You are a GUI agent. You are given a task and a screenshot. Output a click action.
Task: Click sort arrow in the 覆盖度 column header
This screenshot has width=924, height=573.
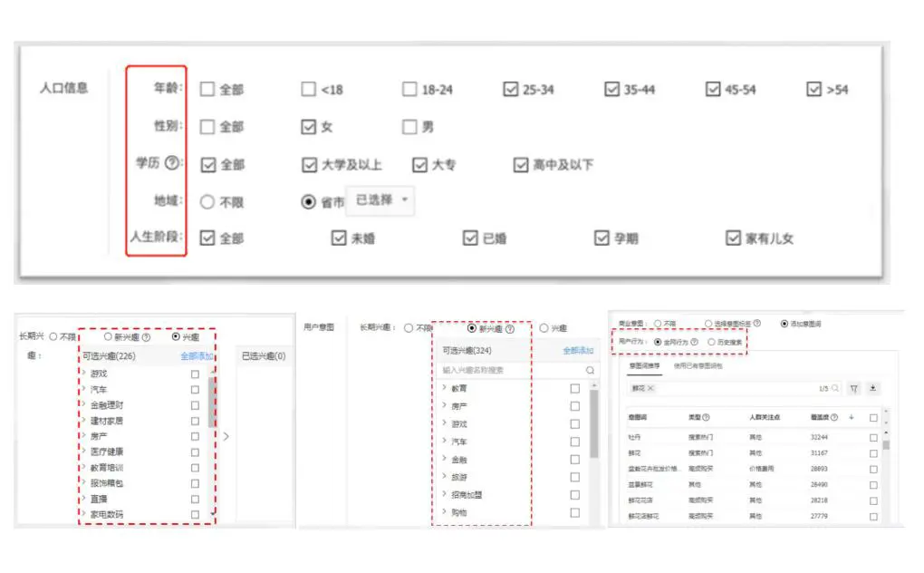pyautogui.click(x=851, y=417)
